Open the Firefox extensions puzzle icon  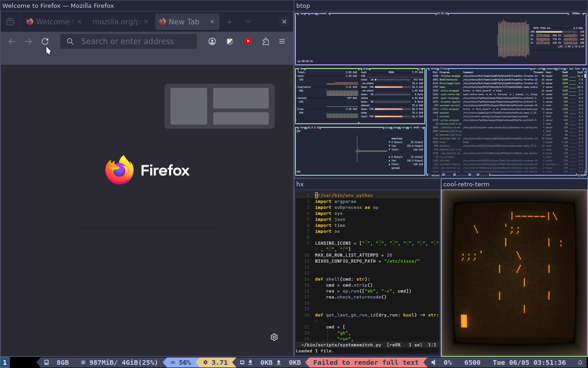[x=266, y=41]
